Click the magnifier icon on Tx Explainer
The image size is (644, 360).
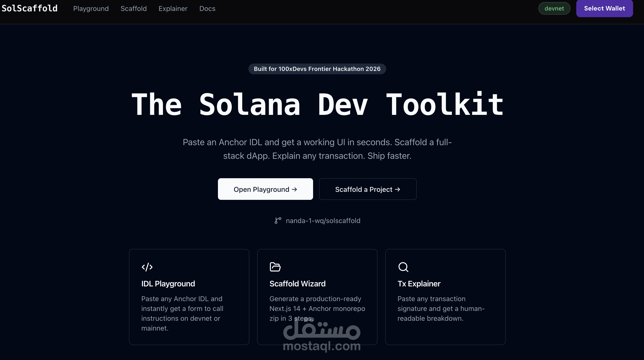pos(403,267)
